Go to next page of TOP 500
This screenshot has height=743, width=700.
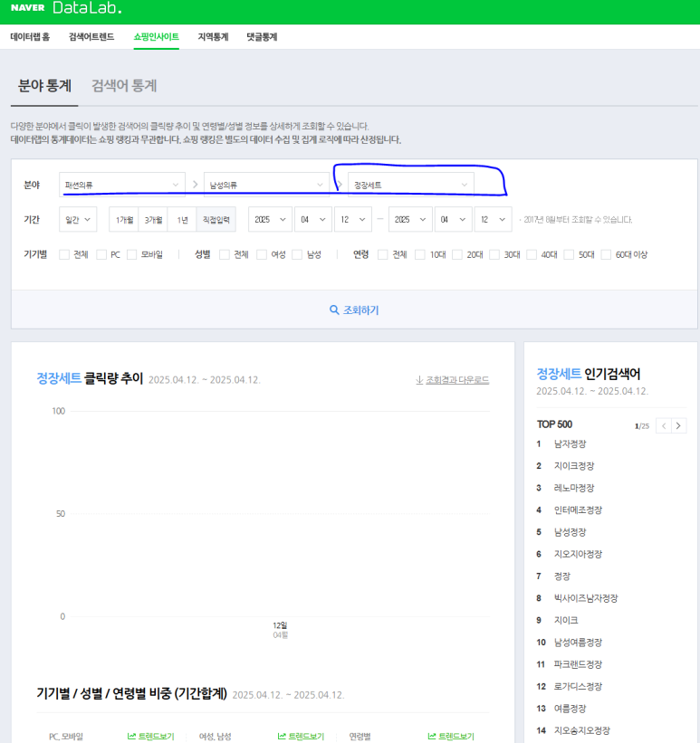click(679, 425)
